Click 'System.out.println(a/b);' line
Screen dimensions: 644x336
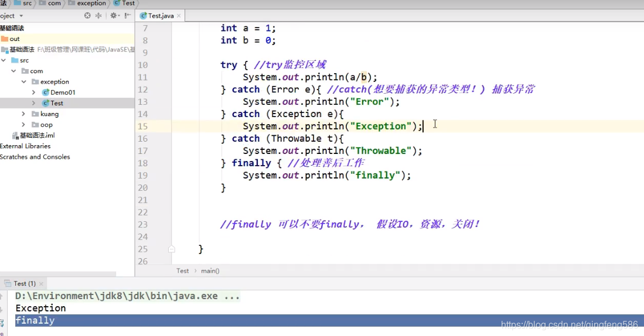click(x=309, y=77)
